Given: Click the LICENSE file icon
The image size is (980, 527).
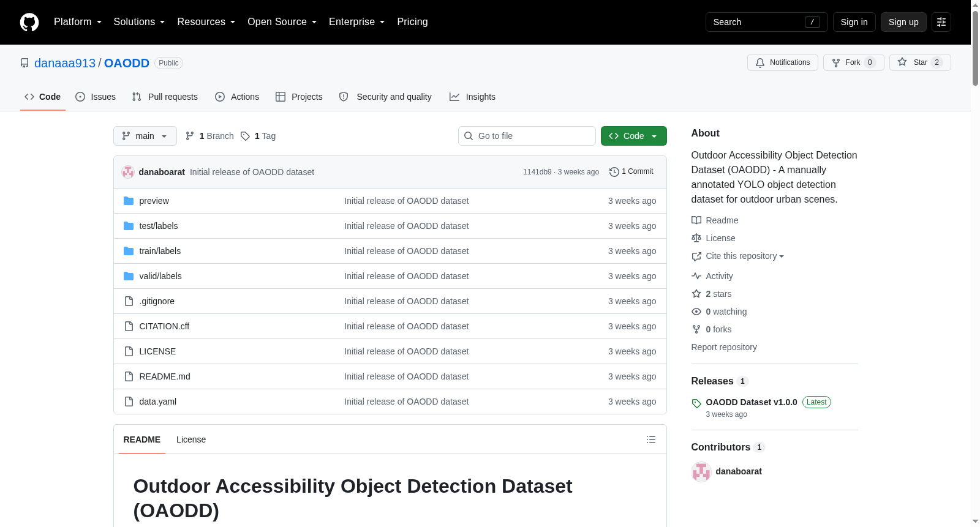Looking at the screenshot, I should coord(129,351).
